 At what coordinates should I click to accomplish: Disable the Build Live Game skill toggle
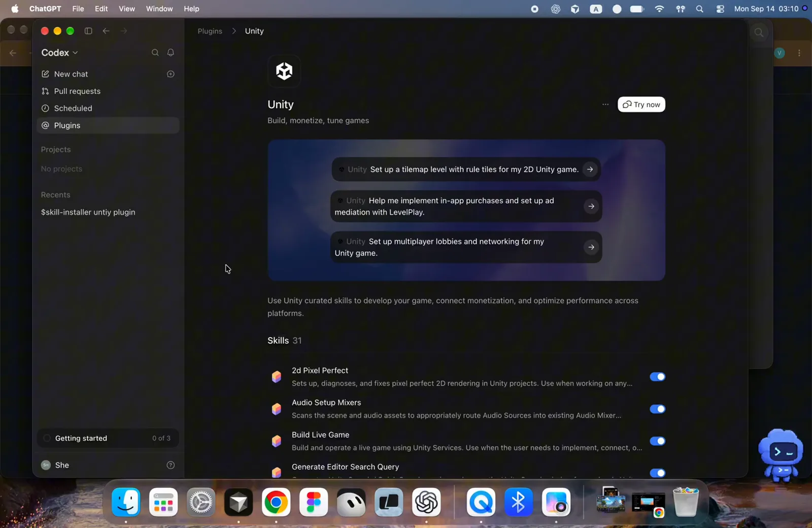(x=657, y=441)
